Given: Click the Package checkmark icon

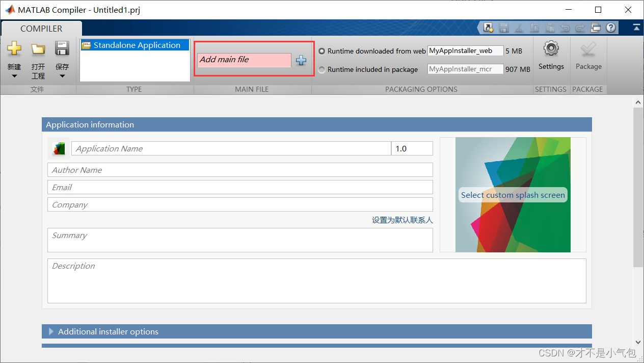Looking at the screenshot, I should (x=588, y=49).
